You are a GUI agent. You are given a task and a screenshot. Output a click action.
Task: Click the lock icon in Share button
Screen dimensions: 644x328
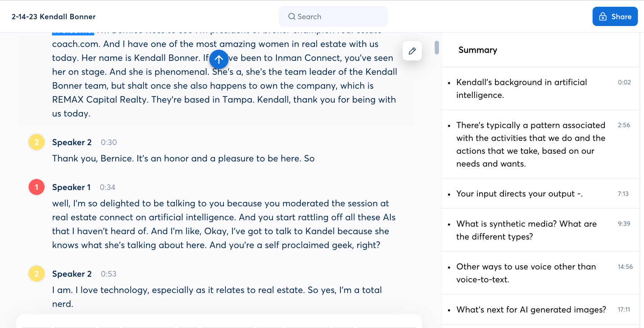(x=603, y=17)
